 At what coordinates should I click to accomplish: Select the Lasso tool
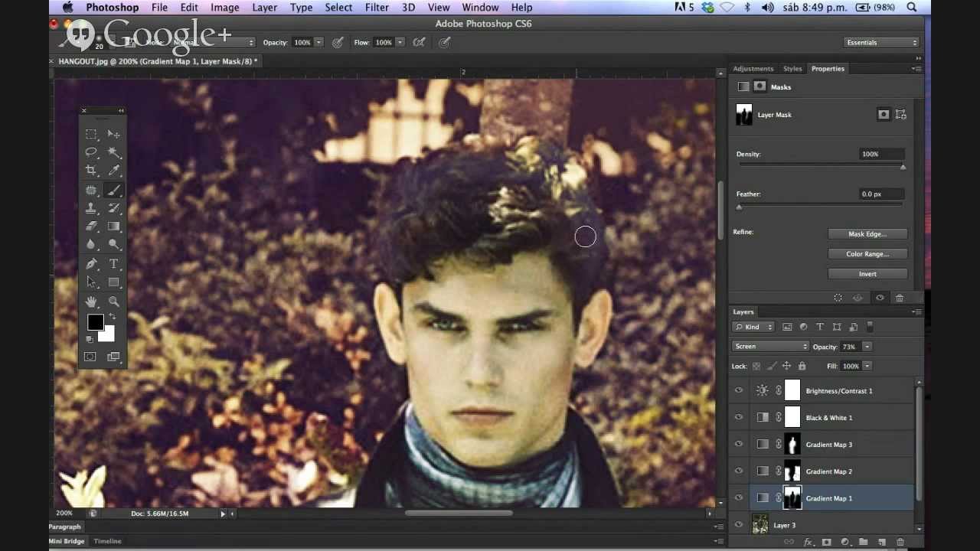pyautogui.click(x=91, y=152)
